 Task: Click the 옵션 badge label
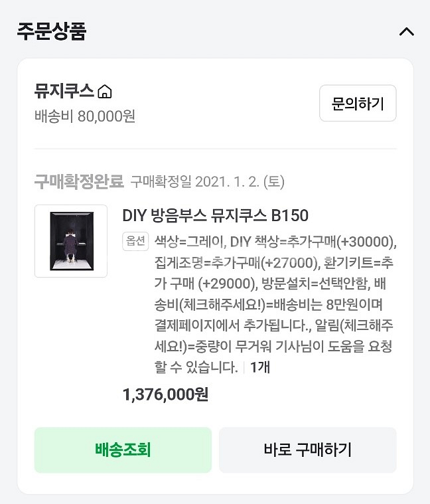coord(135,240)
